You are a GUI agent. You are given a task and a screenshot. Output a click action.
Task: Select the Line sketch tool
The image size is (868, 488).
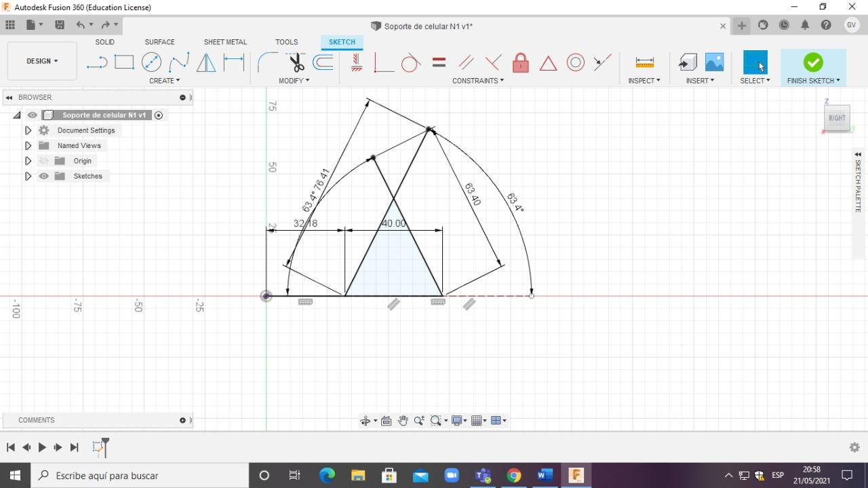click(x=97, y=62)
